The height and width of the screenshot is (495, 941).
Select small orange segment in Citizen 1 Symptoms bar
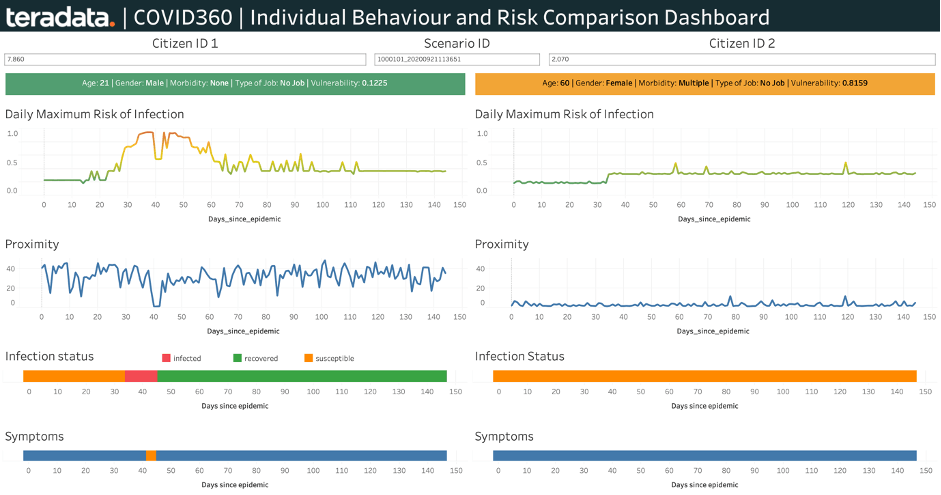point(150,456)
